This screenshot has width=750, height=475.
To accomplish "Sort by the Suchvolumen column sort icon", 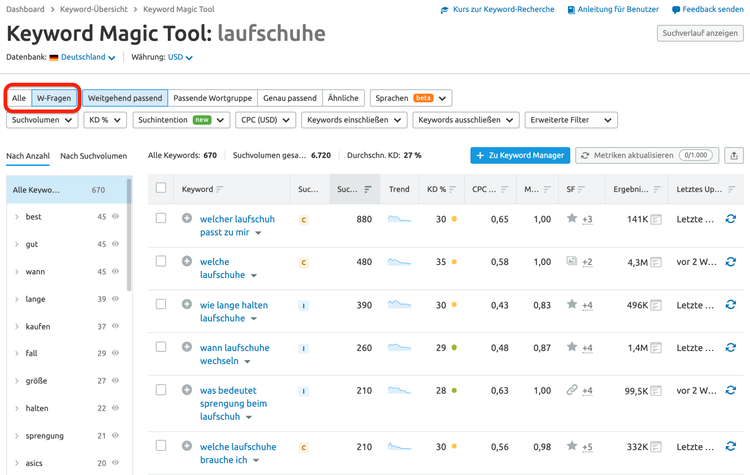I will [x=368, y=189].
